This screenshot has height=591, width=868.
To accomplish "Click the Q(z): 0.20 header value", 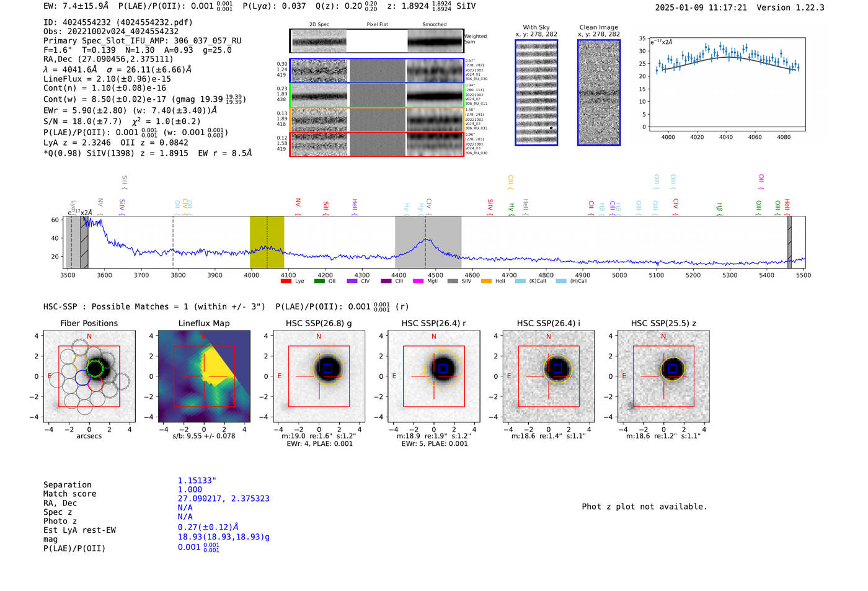I will click(x=347, y=6).
